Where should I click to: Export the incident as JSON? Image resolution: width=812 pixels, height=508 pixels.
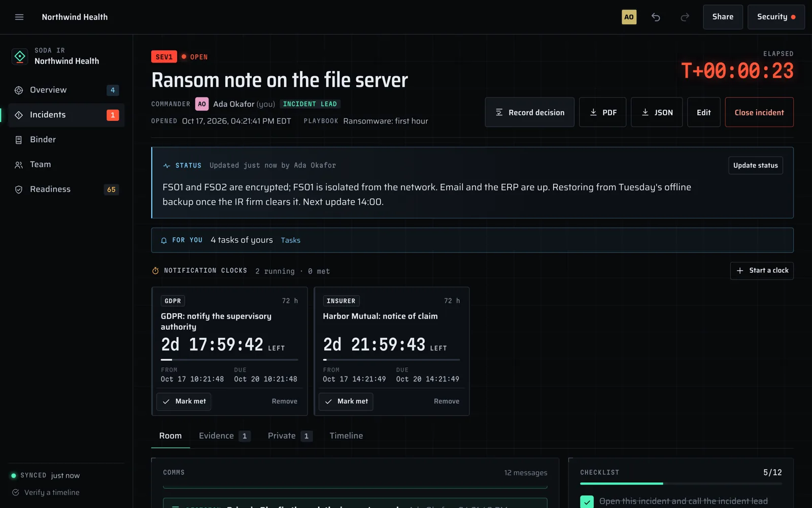(657, 112)
